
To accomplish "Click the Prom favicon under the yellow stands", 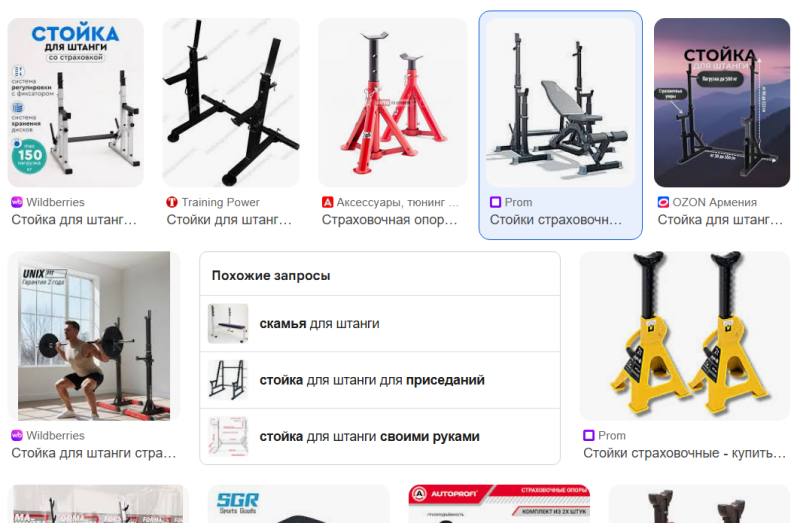I will pyautogui.click(x=589, y=435).
